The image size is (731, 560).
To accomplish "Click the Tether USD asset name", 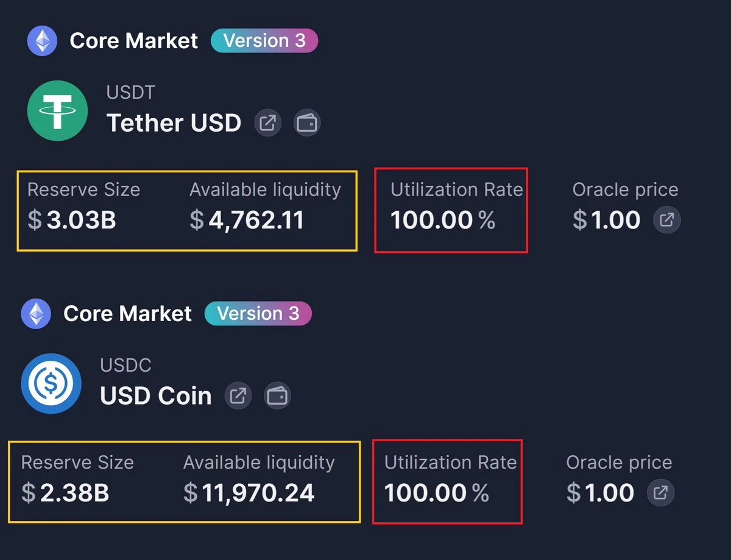I will (x=174, y=122).
